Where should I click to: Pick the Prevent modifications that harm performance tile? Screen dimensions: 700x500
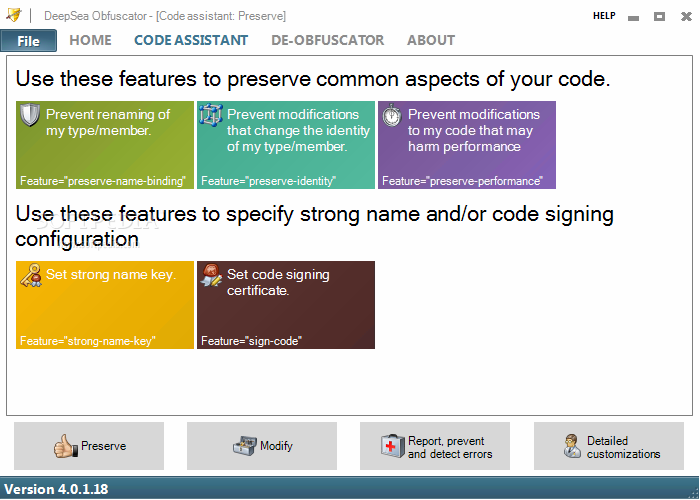(x=467, y=145)
